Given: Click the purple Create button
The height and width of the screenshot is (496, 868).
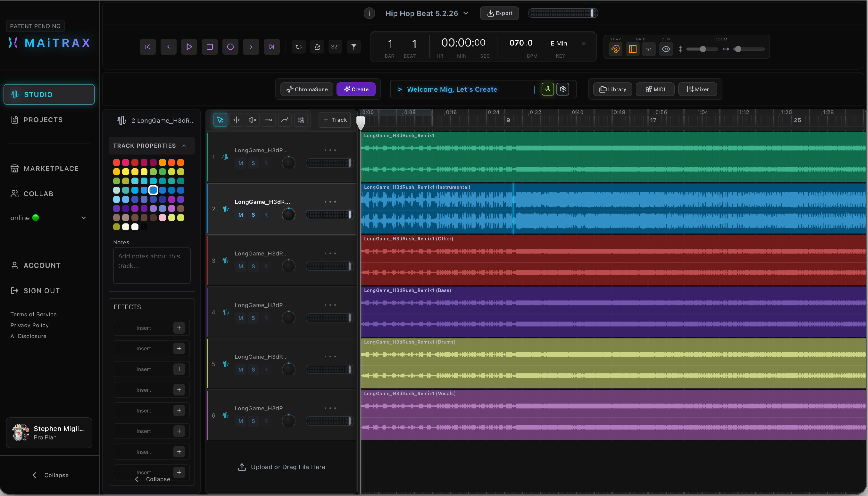Looking at the screenshot, I should (356, 89).
